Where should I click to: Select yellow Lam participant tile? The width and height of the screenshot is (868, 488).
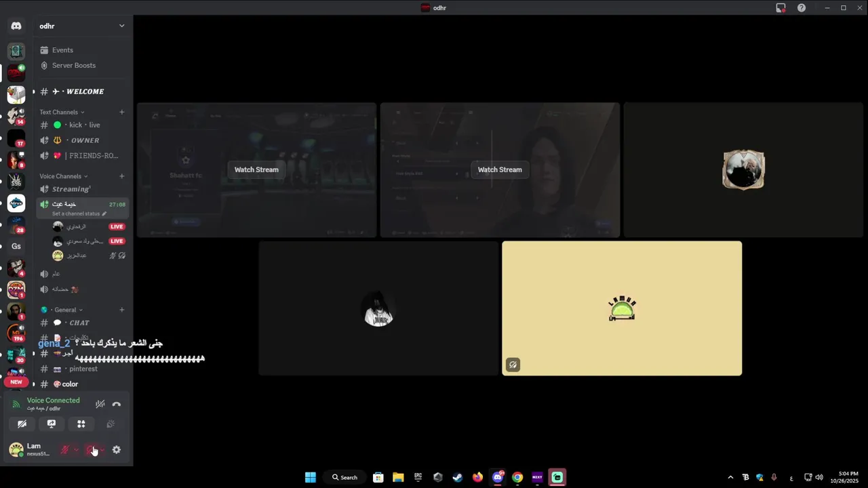(x=622, y=308)
